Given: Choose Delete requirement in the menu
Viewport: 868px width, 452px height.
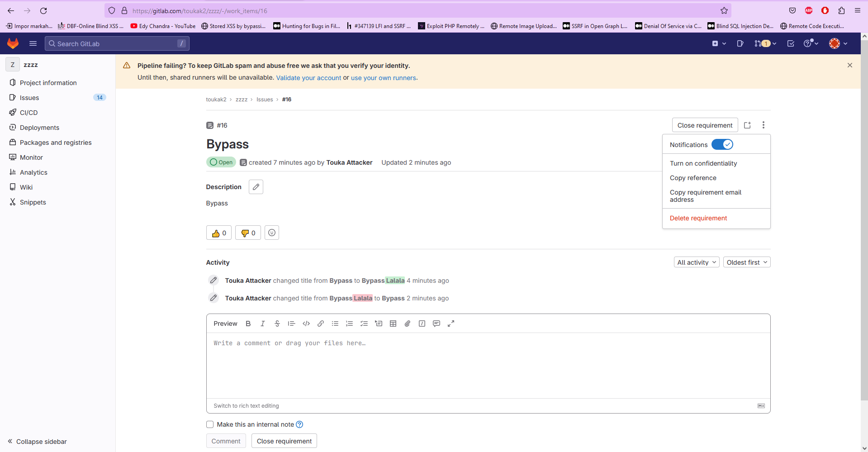Looking at the screenshot, I should (698, 218).
